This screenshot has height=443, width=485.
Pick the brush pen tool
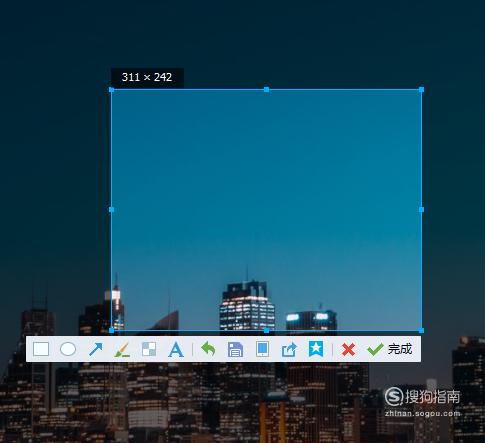coord(122,350)
